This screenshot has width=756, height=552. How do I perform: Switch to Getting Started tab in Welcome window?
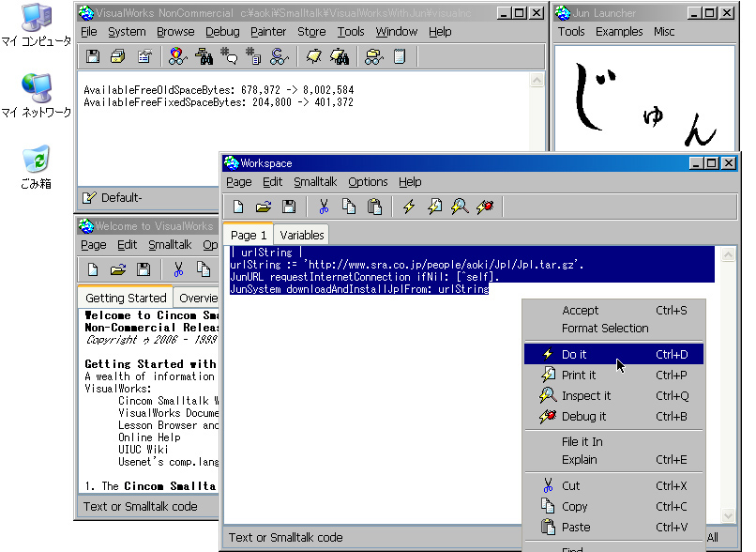tap(126, 298)
